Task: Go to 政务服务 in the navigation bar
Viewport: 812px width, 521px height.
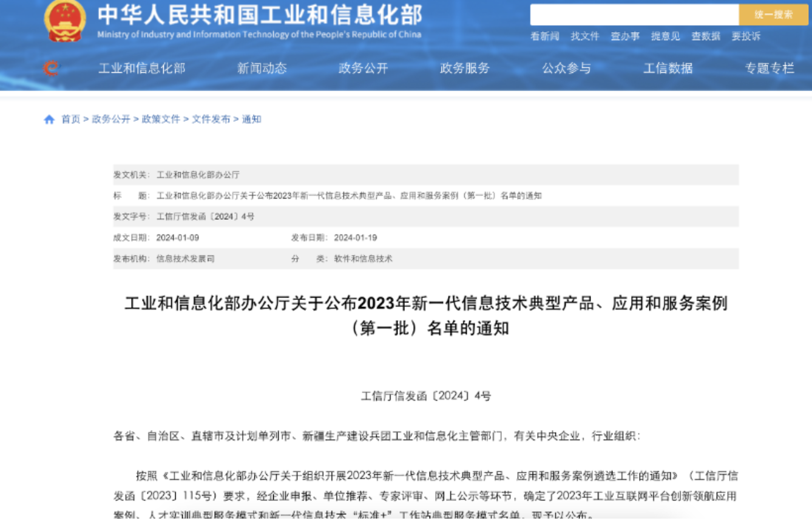Action: (x=464, y=68)
